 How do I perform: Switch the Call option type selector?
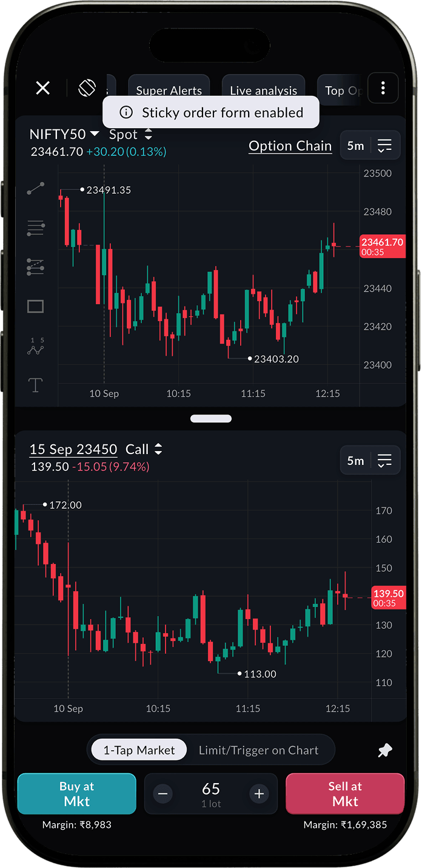pos(144,449)
